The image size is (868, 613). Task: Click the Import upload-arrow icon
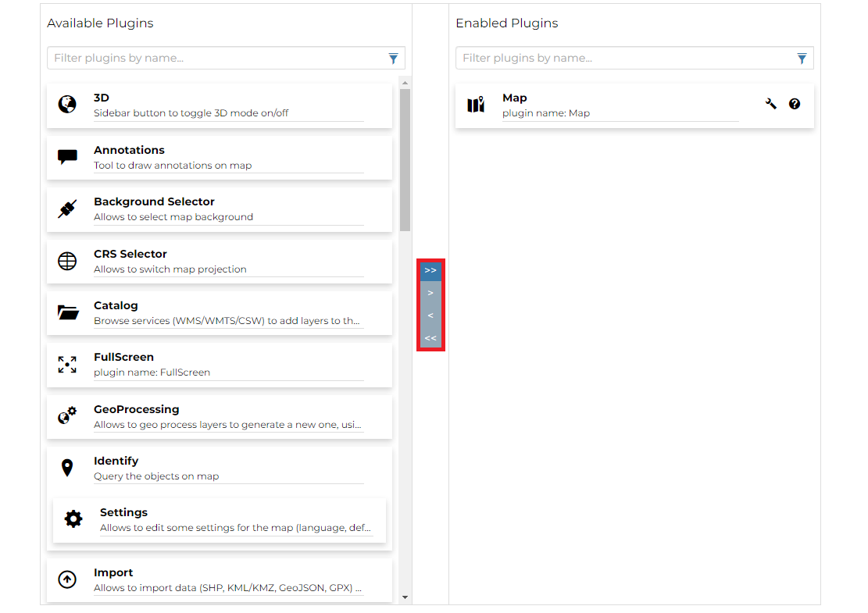point(67,578)
